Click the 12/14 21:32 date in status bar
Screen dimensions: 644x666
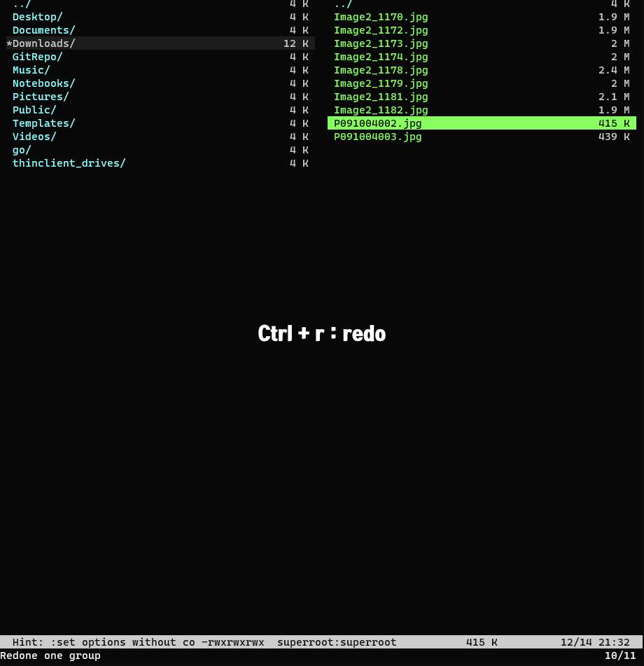click(595, 641)
